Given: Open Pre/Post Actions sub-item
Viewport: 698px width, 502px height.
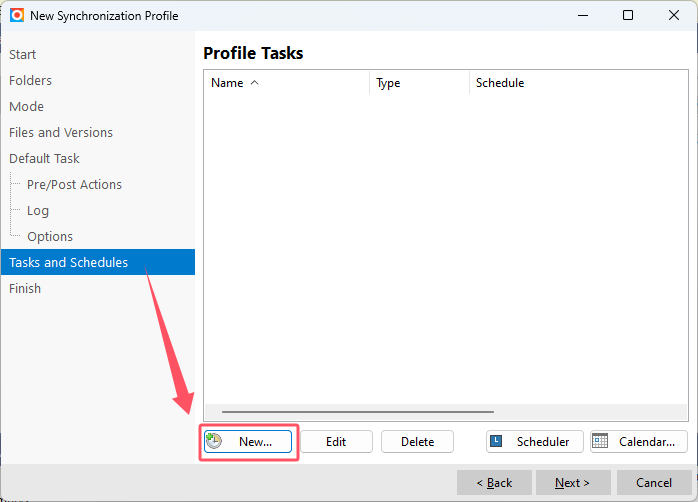Looking at the screenshot, I should [74, 184].
